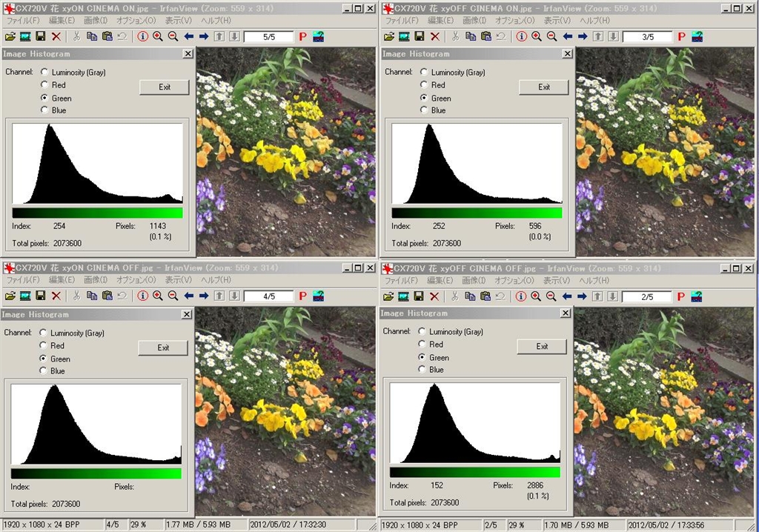Close Image Histogram dialog in xyON CINEMA ON window
759x532 pixels.
188,54
